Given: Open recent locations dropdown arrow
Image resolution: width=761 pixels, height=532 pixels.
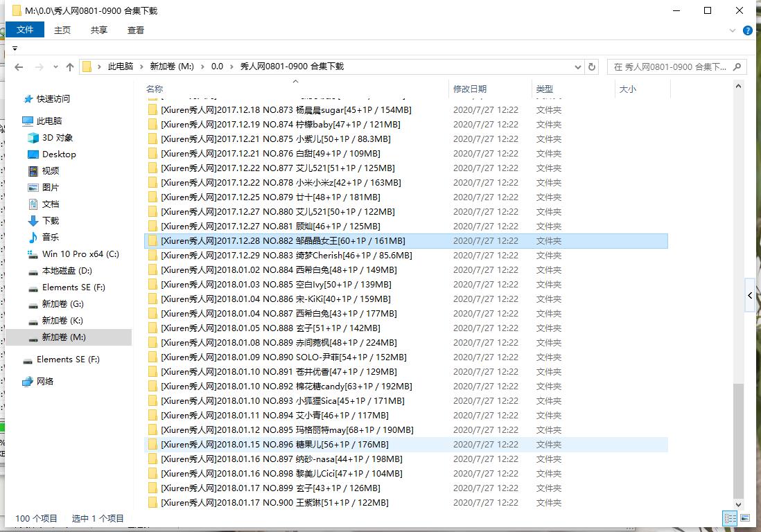Looking at the screenshot, I should (55, 67).
